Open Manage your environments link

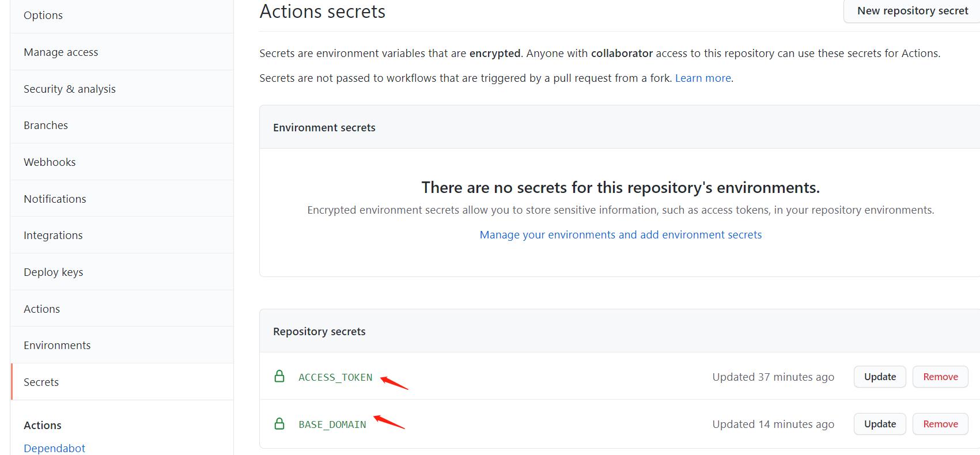(x=620, y=235)
